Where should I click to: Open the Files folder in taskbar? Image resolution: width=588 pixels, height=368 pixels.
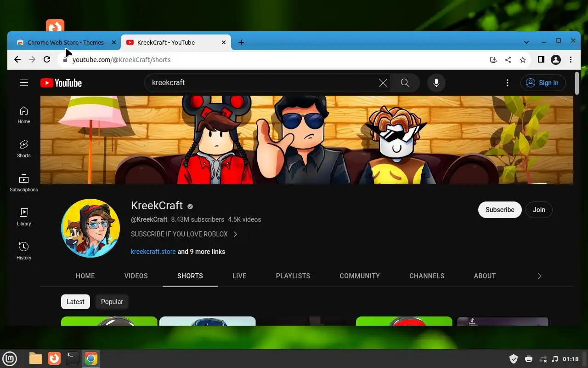pyautogui.click(x=36, y=358)
